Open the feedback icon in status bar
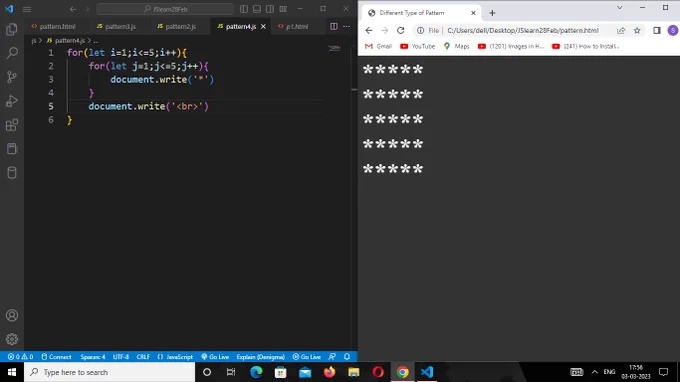The height and width of the screenshot is (382, 680). point(332,357)
